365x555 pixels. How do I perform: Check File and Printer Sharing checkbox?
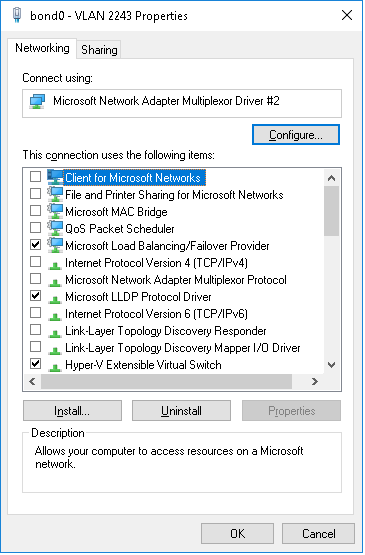[x=35, y=194]
